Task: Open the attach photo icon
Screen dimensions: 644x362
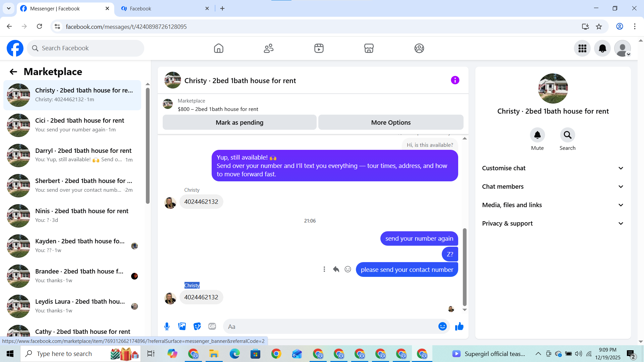Action: pos(182,326)
